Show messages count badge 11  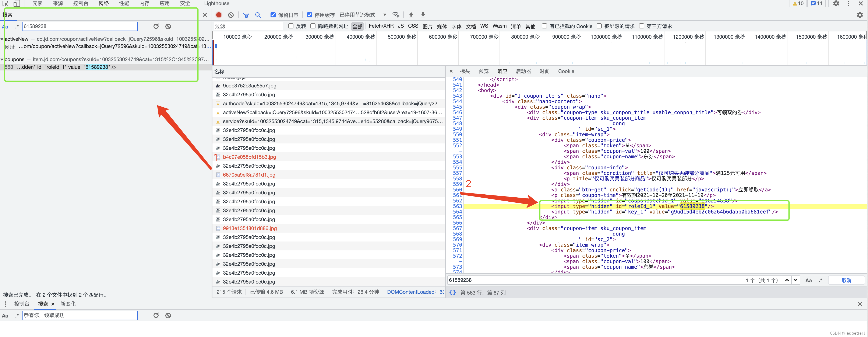(x=817, y=3)
